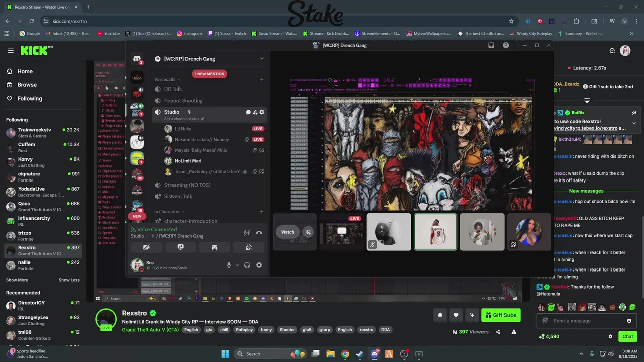Join Streaming (NO TOS) voice channel
Image resolution: width=644 pixels, height=362 pixels.
(x=209, y=185)
